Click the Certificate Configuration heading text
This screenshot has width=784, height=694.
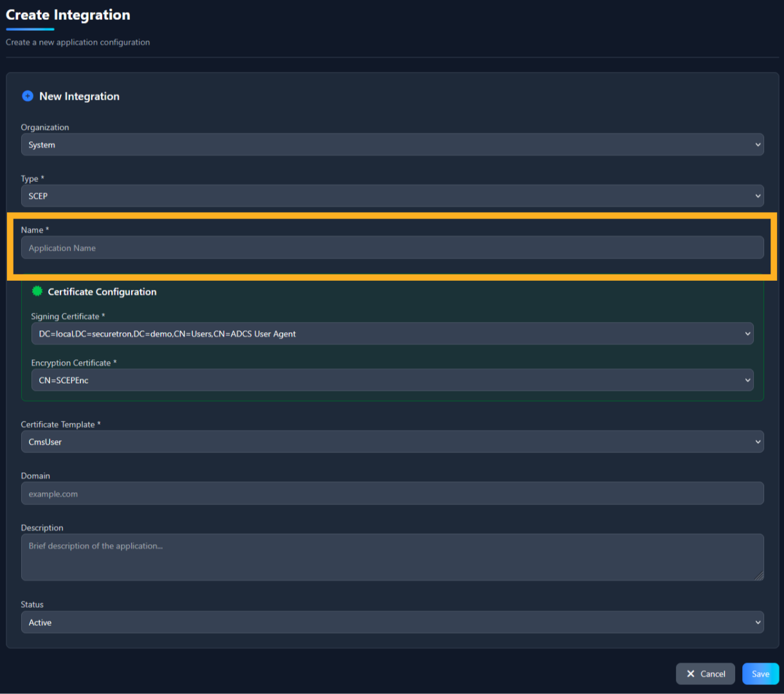[x=102, y=292]
